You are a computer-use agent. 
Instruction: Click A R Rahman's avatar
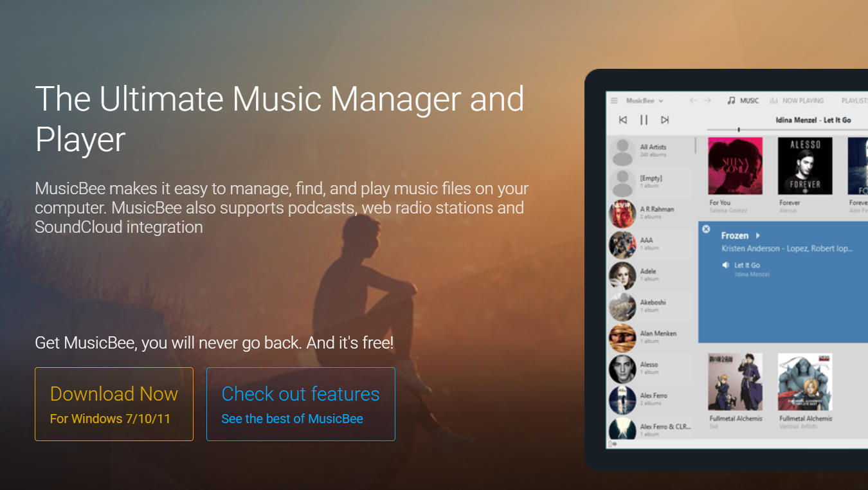pyautogui.click(x=622, y=213)
